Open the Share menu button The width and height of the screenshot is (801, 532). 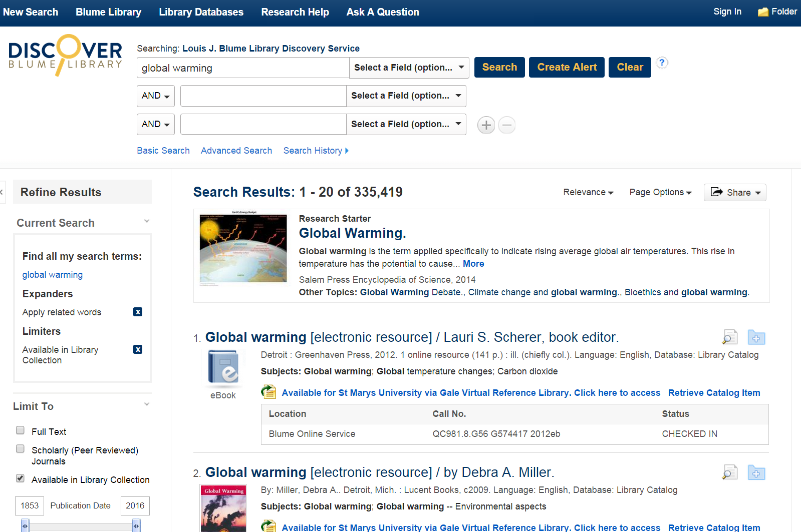(735, 193)
